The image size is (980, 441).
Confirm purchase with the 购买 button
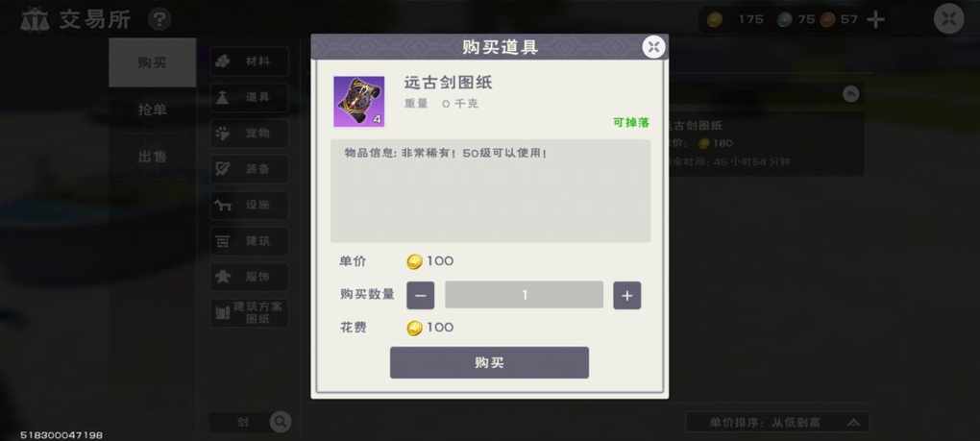489,363
